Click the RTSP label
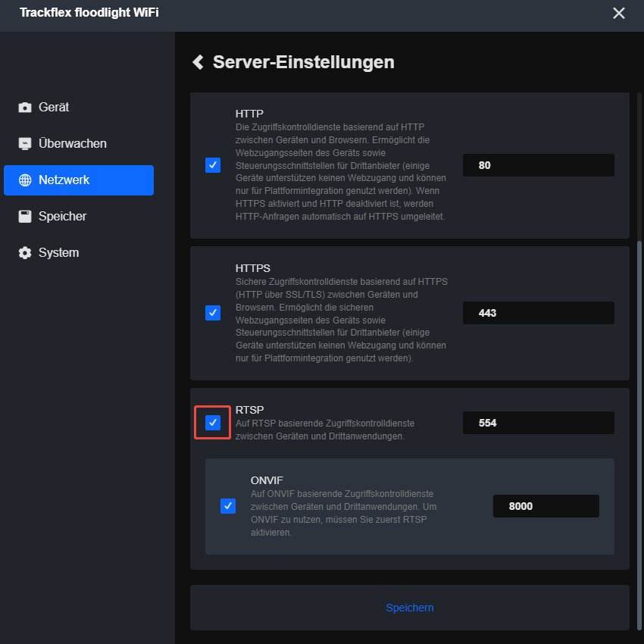 250,410
